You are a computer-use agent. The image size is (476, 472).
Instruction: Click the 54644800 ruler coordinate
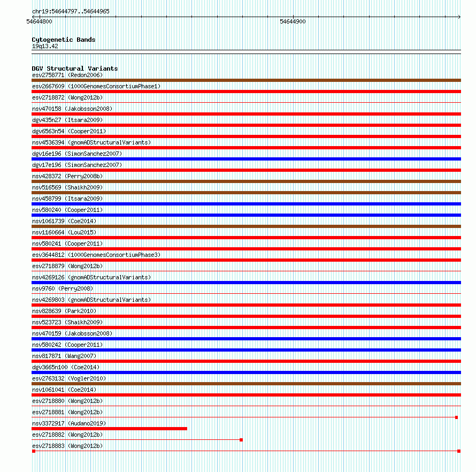pos(39,21)
